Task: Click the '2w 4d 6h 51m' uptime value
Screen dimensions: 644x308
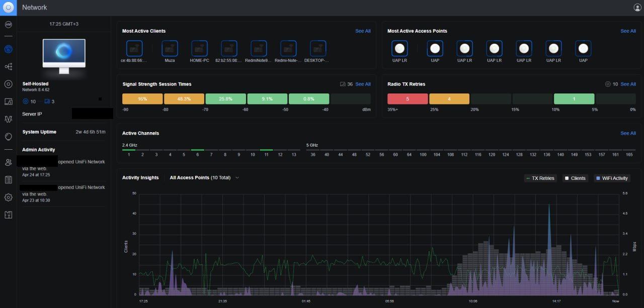Action: point(91,132)
